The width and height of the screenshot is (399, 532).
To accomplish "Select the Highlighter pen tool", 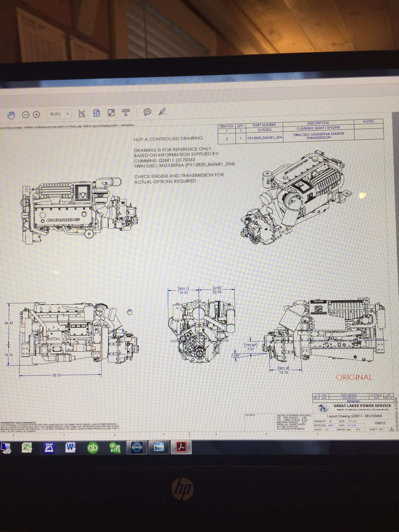I will [x=162, y=111].
